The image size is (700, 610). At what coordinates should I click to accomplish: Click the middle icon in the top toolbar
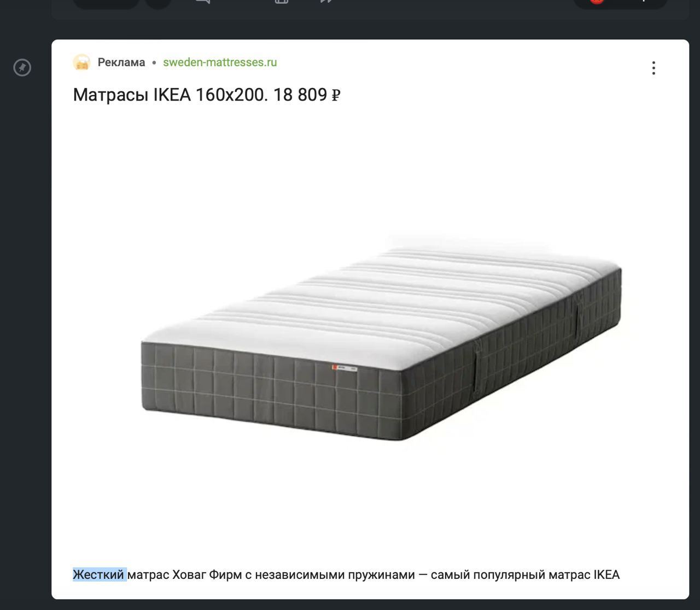pos(282,2)
